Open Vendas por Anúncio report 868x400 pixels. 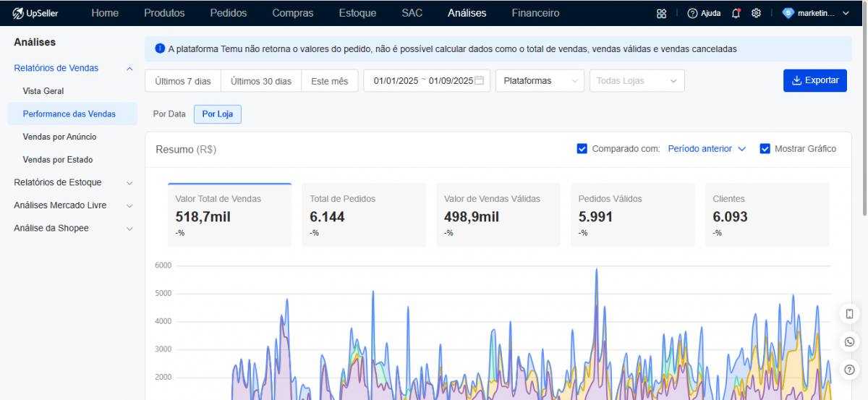coord(59,137)
